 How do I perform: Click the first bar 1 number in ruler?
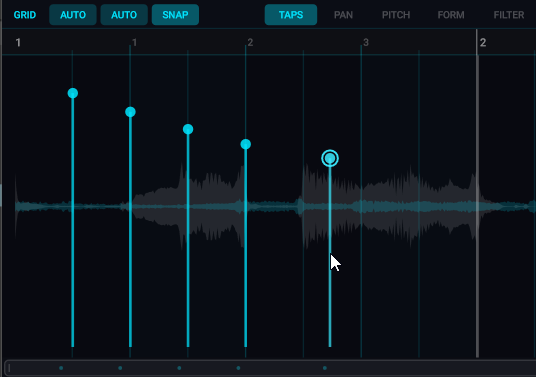(x=18, y=43)
